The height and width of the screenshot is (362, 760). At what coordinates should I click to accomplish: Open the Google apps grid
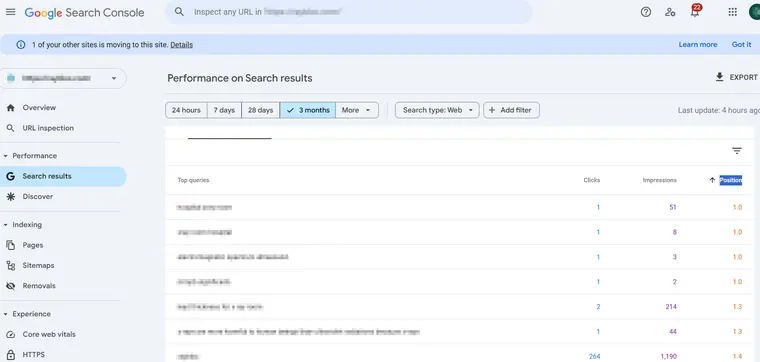(x=732, y=12)
